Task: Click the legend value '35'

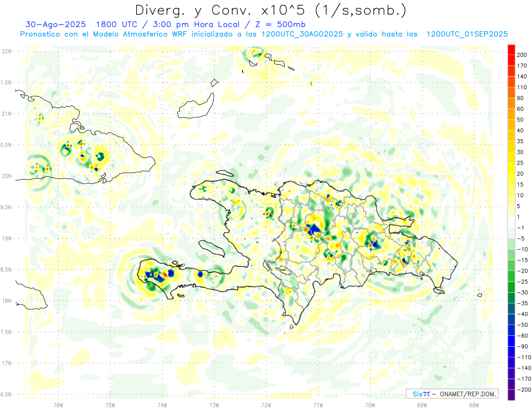Action: (520, 141)
